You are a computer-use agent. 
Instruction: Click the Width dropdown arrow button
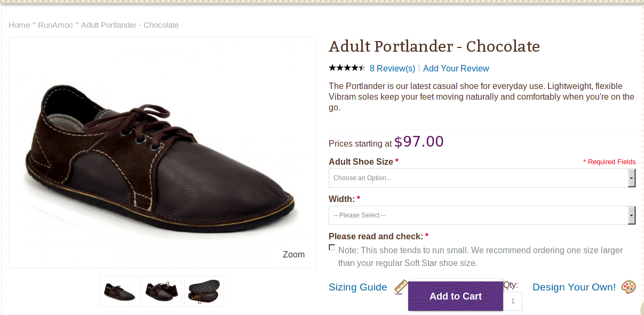coord(632,215)
